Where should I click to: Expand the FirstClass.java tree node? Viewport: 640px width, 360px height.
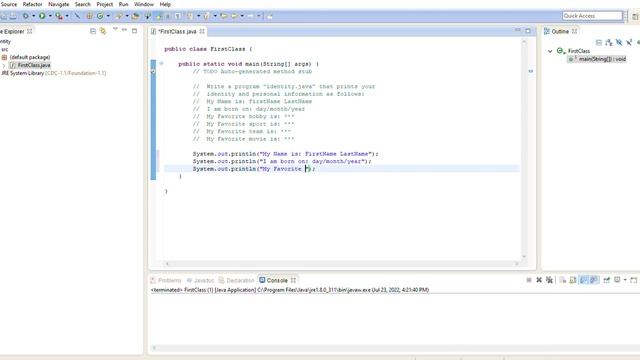(4, 65)
